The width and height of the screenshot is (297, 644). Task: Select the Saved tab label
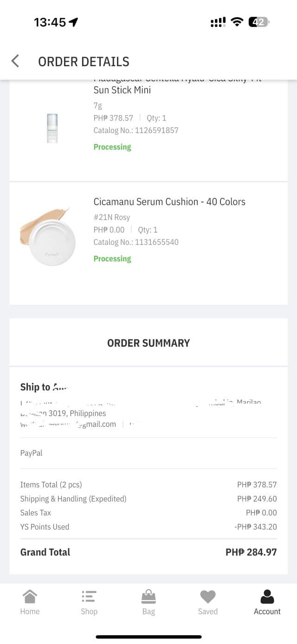(207, 612)
